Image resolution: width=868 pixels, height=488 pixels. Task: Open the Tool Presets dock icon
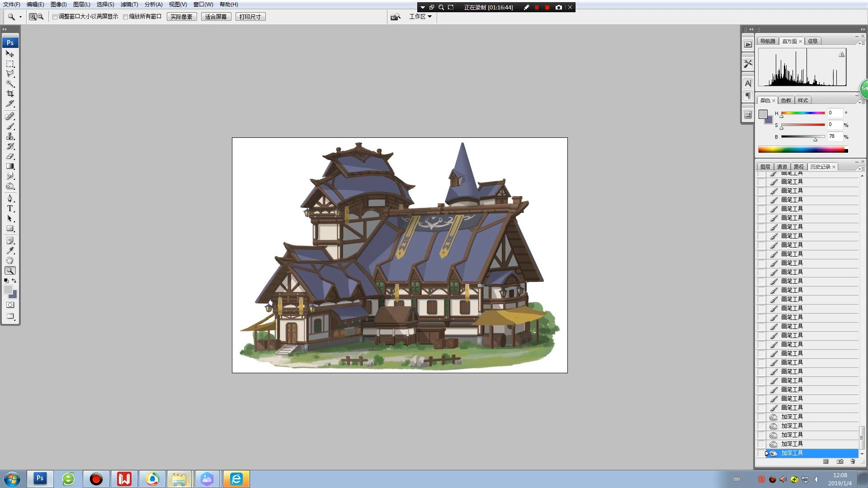(x=748, y=64)
